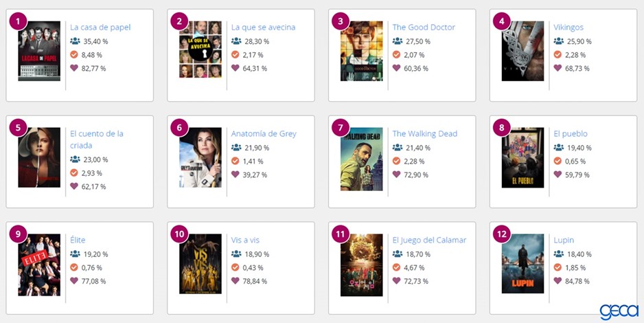The image size is (644, 323).
Task: Open the El Juego del Calamar title link
Action: [429, 240]
